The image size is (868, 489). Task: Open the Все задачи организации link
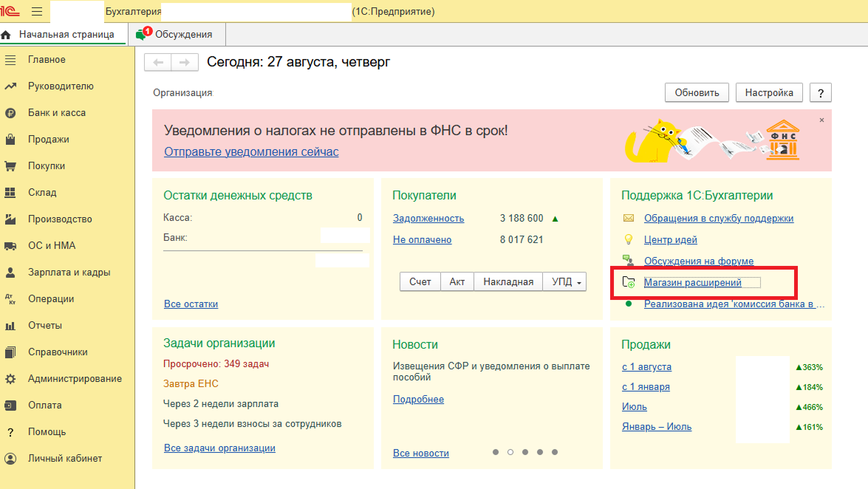tap(219, 448)
